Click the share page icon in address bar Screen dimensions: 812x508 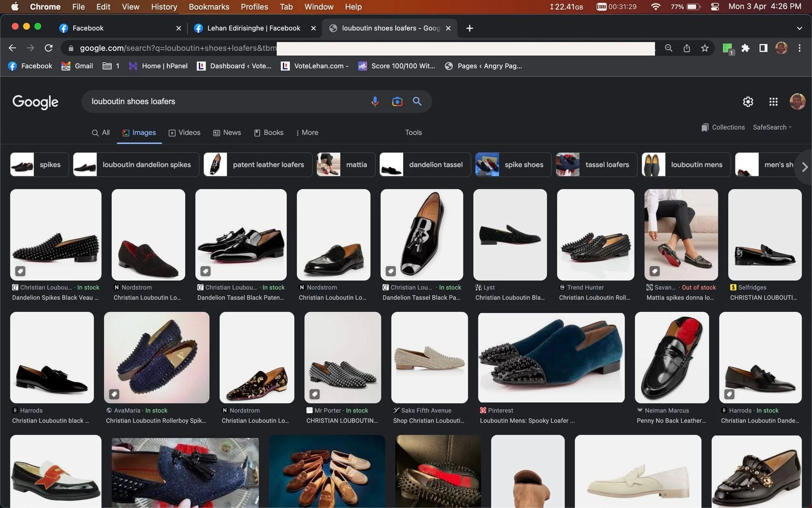[687, 48]
